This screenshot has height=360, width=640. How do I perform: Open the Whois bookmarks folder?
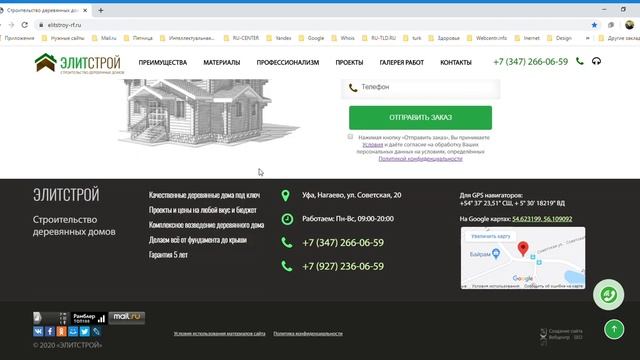pos(343,38)
